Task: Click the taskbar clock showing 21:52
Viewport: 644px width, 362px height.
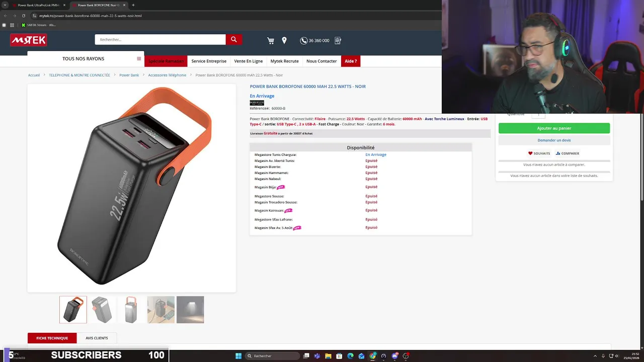Action: pyautogui.click(x=631, y=356)
